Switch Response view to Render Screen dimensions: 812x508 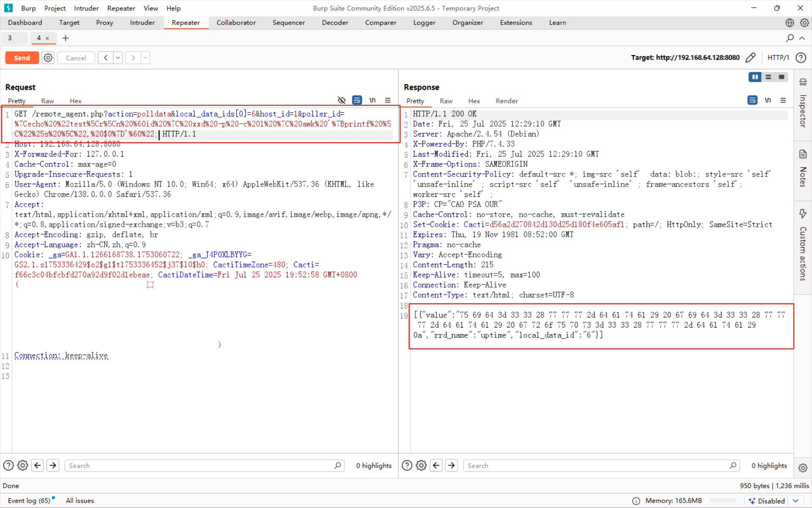tap(507, 101)
